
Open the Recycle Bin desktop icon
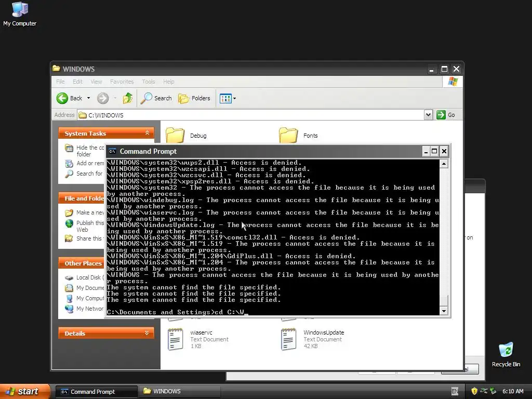pyautogui.click(x=506, y=354)
